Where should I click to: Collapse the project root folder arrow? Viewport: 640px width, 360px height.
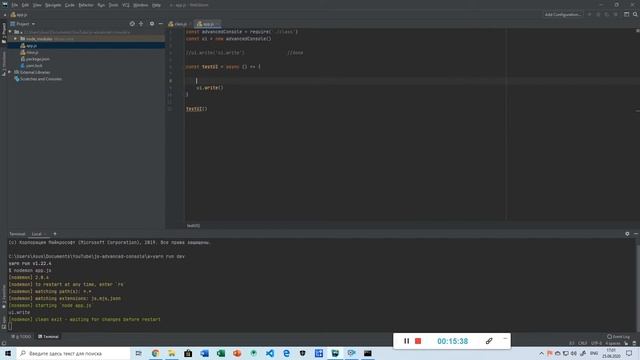click(x=10, y=32)
